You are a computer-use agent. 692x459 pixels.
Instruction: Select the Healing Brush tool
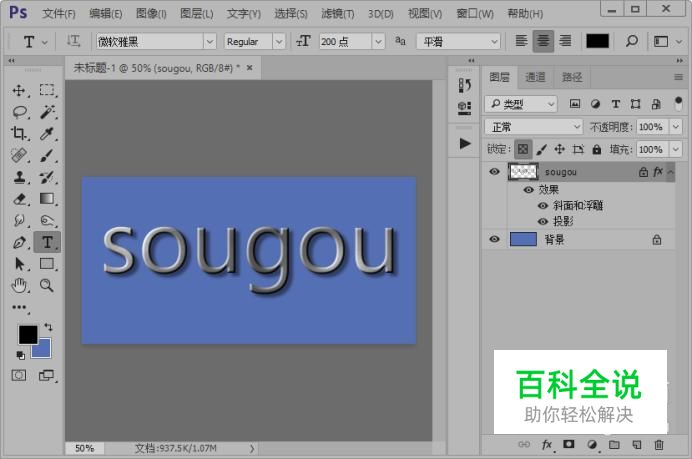click(x=19, y=155)
